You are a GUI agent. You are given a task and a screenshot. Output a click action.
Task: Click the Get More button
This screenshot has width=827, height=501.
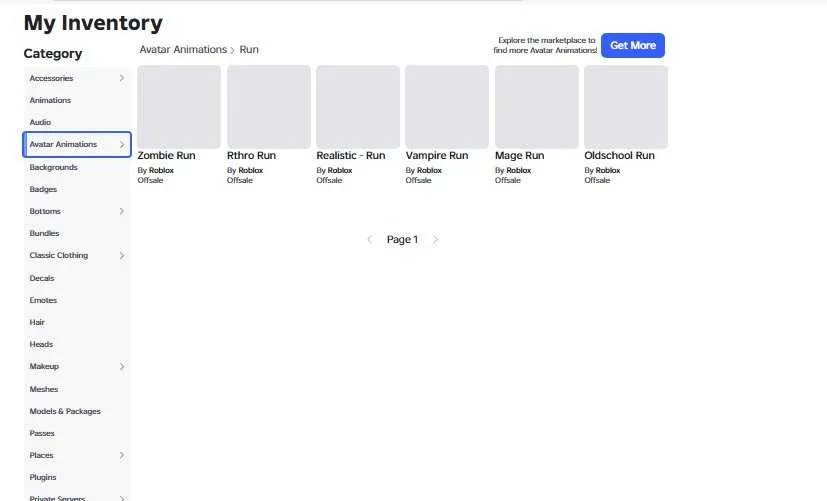click(x=633, y=45)
